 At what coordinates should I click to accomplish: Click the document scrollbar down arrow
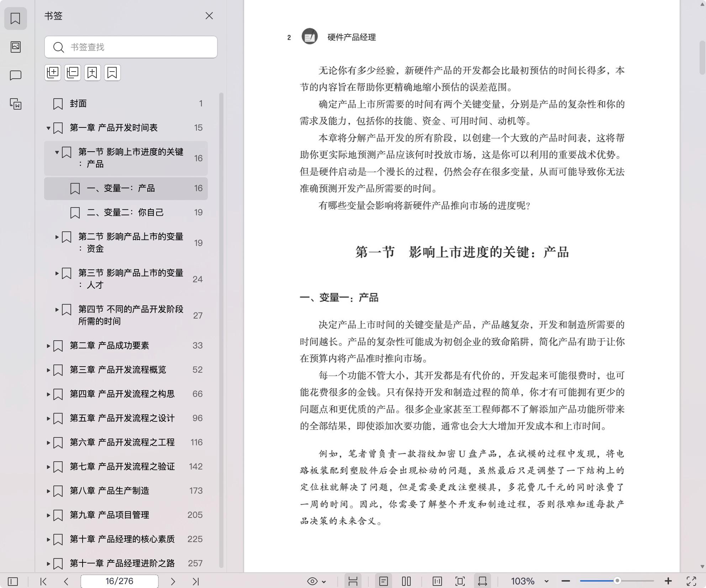click(x=702, y=567)
